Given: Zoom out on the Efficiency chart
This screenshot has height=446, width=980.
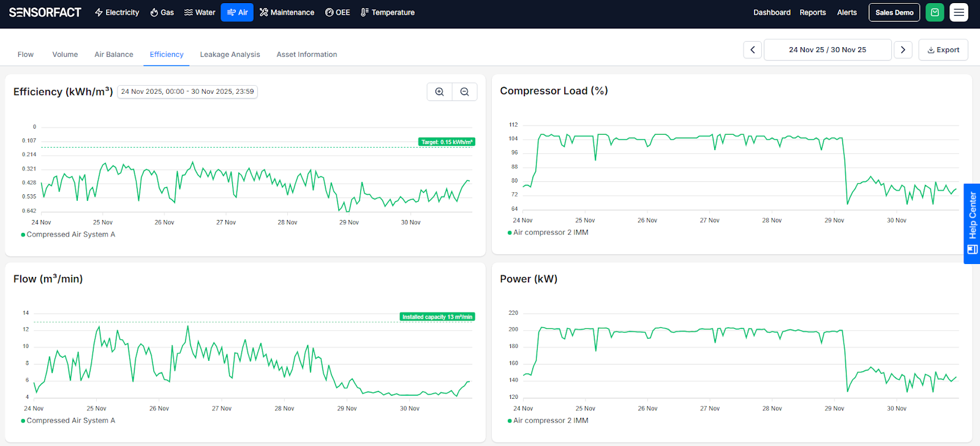Looking at the screenshot, I should [x=465, y=92].
